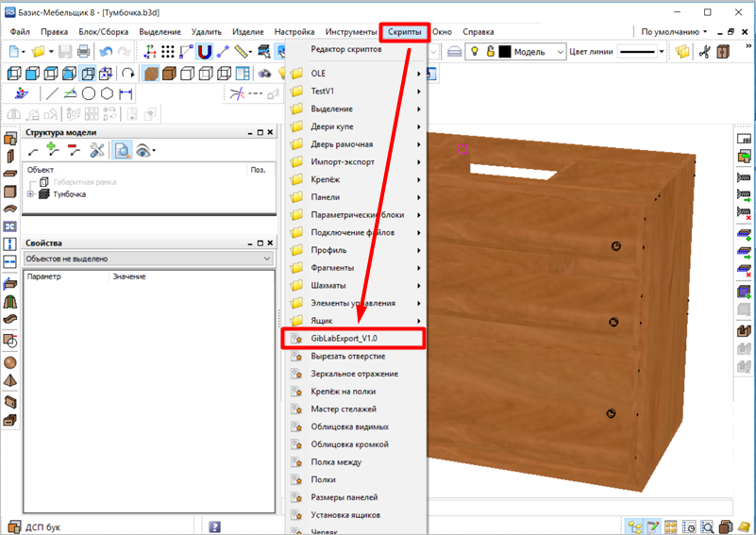The height and width of the screenshot is (535, 756).
Task: Click the line color sample box
Action: pyautogui.click(x=637, y=51)
